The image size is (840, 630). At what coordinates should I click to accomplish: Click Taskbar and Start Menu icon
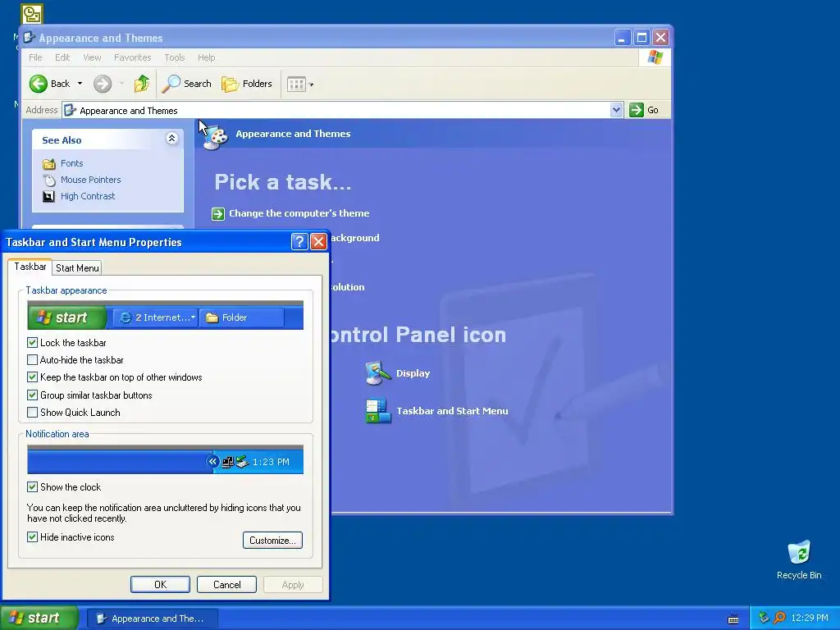pyautogui.click(x=378, y=411)
